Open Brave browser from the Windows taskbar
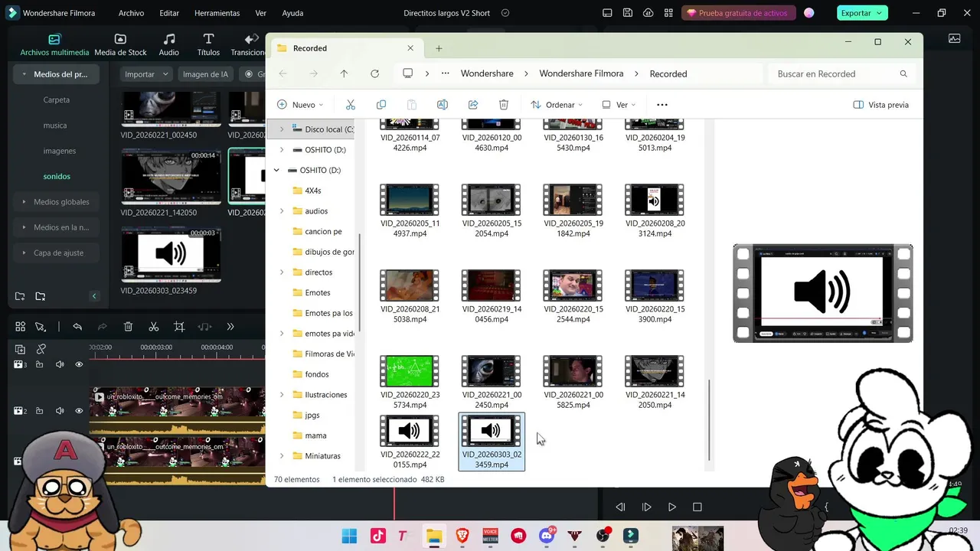 point(462,536)
